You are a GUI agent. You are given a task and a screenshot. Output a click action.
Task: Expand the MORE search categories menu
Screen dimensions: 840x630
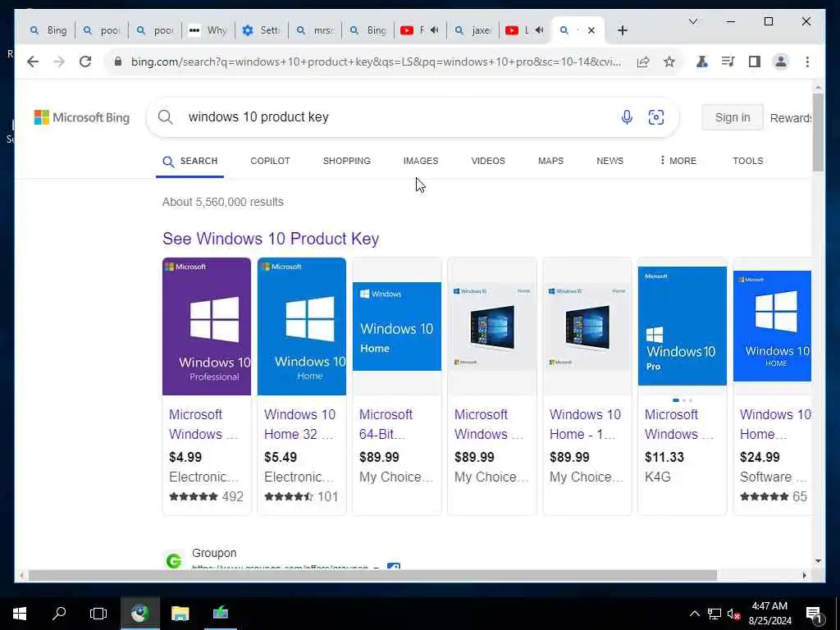point(678,161)
